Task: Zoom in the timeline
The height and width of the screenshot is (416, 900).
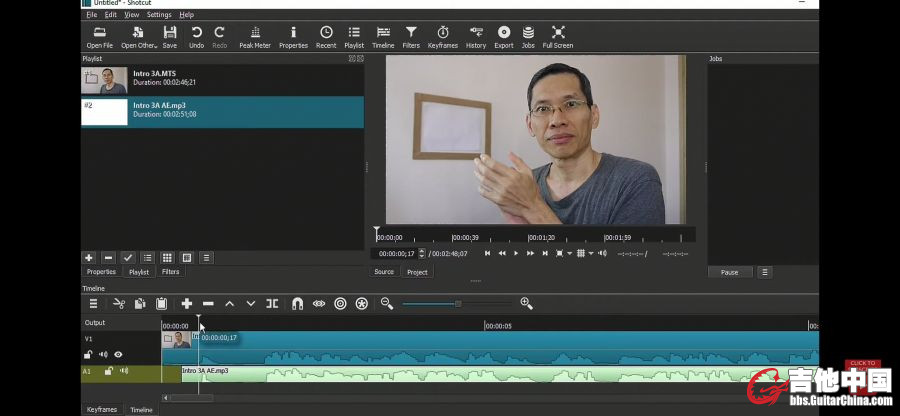Action: click(526, 304)
